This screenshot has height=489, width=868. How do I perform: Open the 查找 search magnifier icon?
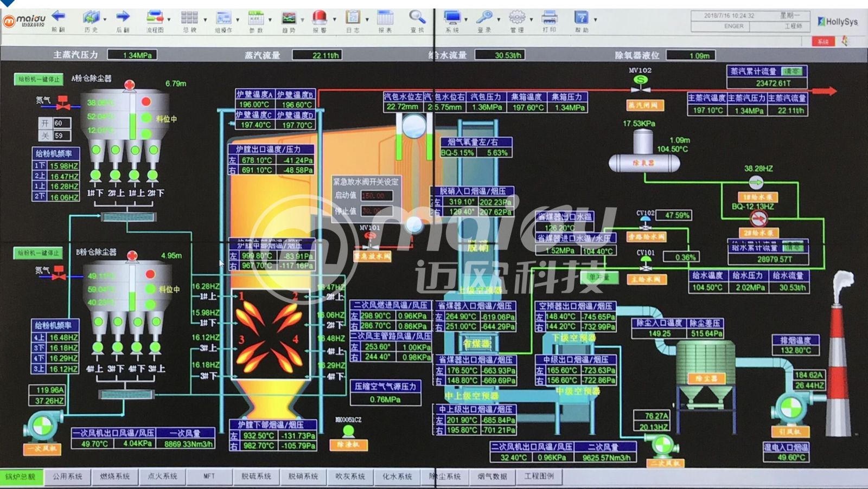point(416,17)
